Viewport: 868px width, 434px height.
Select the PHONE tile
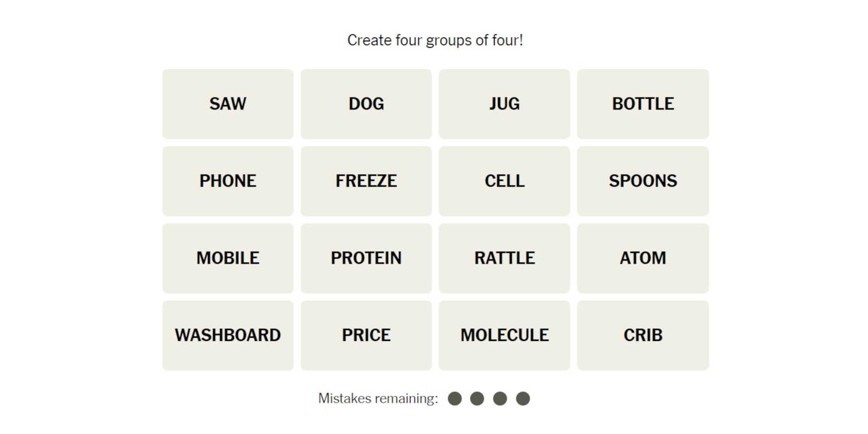click(x=228, y=181)
